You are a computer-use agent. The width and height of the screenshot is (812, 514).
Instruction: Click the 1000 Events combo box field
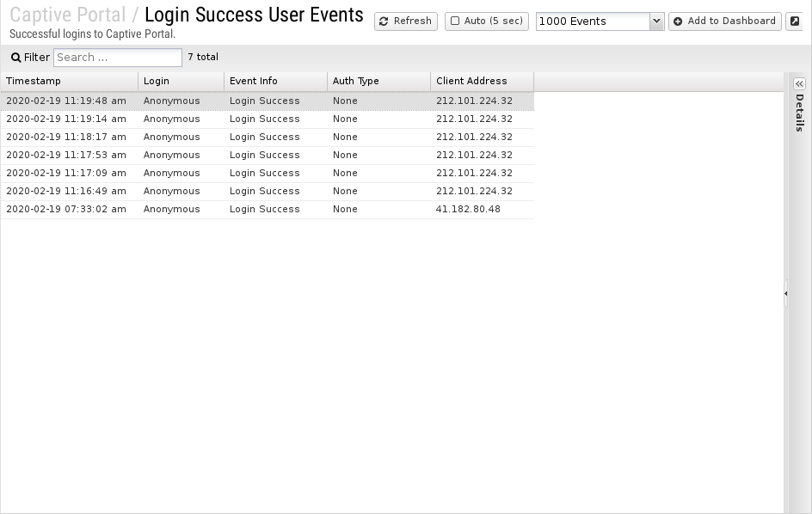593,21
